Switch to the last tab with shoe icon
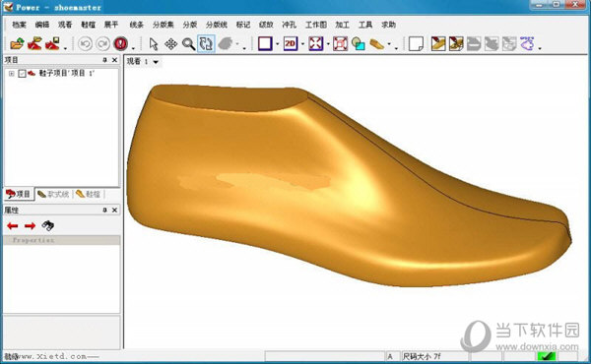Image resolution: width=591 pixels, height=364 pixels. coord(89,194)
